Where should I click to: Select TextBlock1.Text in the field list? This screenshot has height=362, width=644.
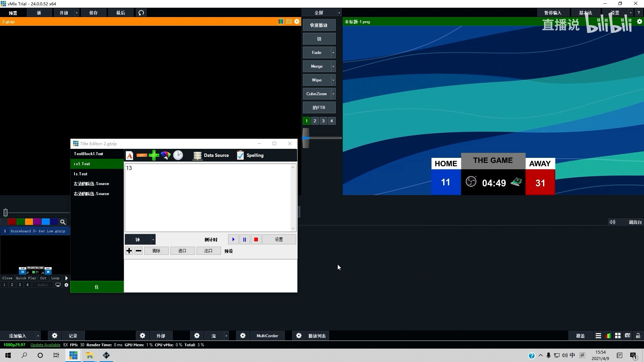pos(88,154)
